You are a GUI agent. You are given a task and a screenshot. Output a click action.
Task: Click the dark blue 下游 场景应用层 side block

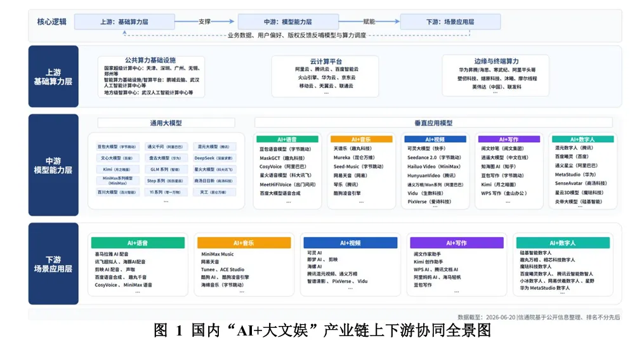click(x=53, y=264)
